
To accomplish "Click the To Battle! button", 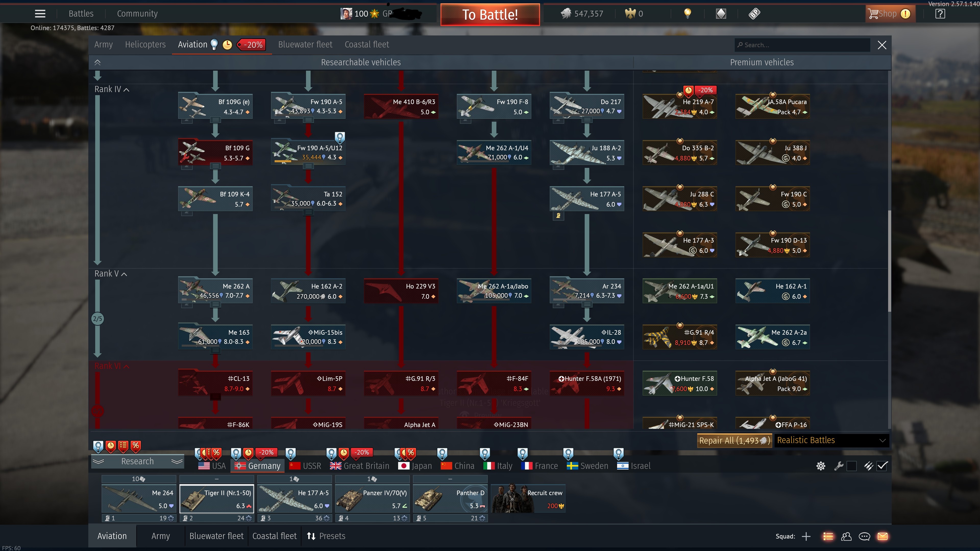I will (x=490, y=15).
